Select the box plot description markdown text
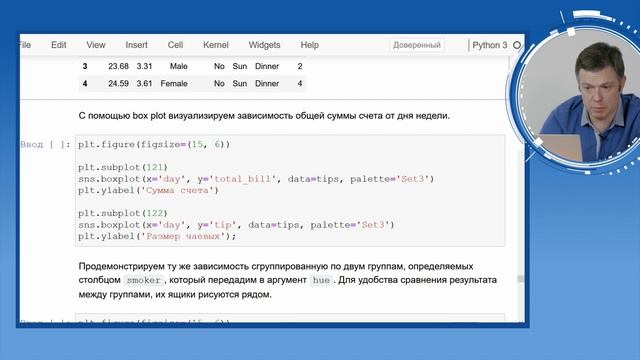Screen dimensions: 640x360 point(264,116)
